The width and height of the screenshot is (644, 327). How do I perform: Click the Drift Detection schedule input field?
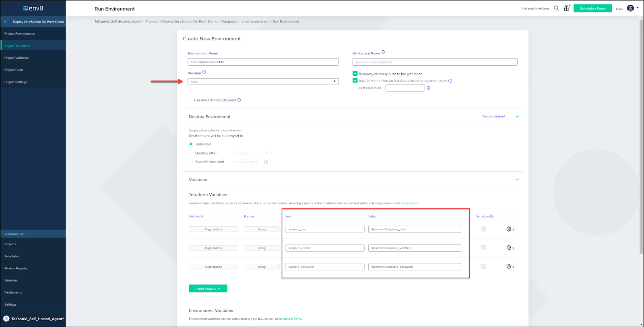pos(405,88)
